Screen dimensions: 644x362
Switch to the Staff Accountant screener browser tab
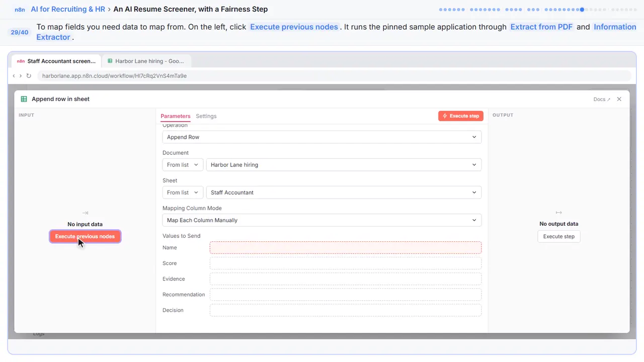[56, 61]
